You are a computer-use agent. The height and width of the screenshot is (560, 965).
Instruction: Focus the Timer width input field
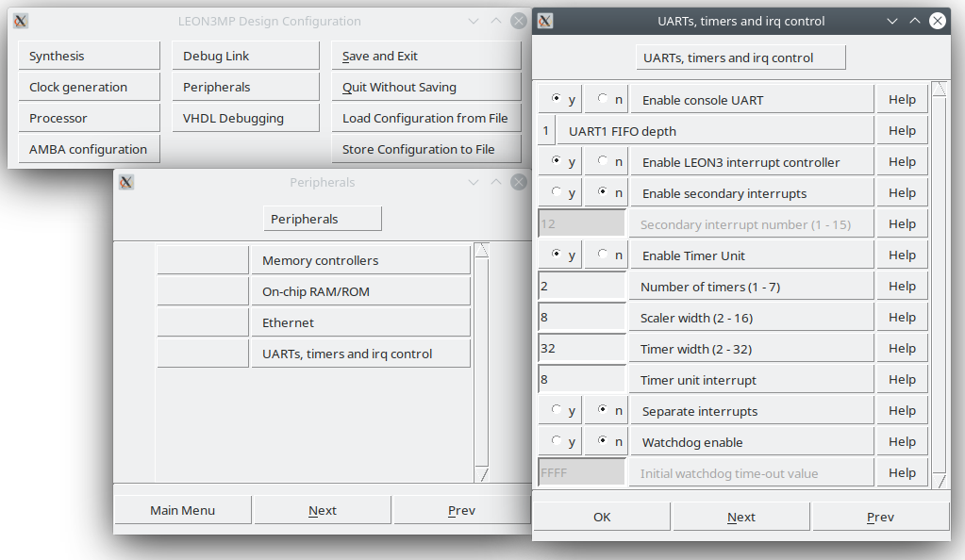[582, 348]
